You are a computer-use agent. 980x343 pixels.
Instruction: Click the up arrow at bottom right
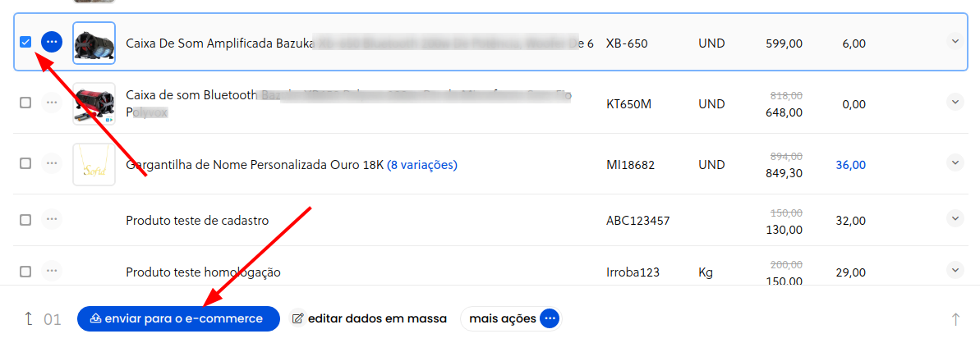point(955,318)
